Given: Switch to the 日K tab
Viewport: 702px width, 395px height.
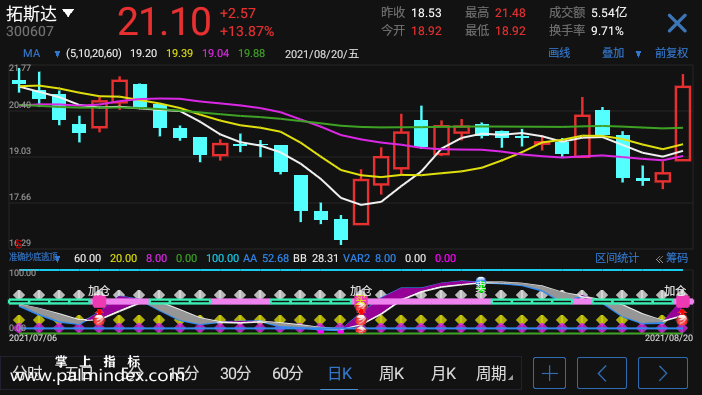Looking at the screenshot, I should (340, 373).
